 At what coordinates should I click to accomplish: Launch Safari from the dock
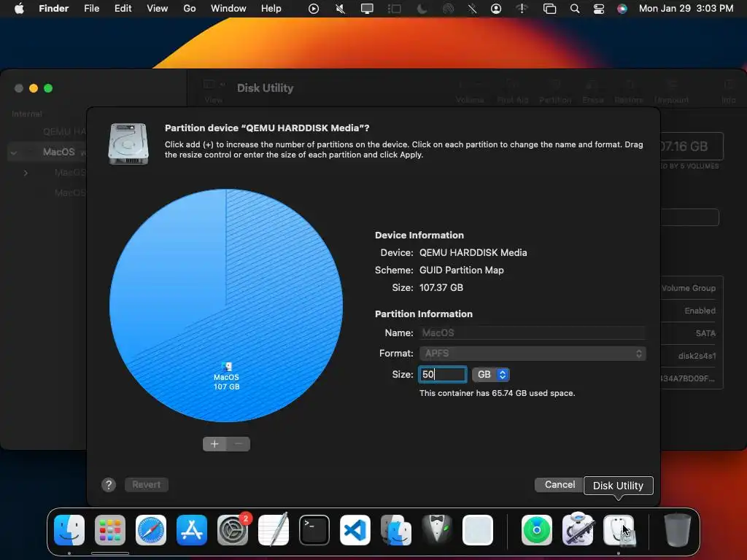point(151,530)
